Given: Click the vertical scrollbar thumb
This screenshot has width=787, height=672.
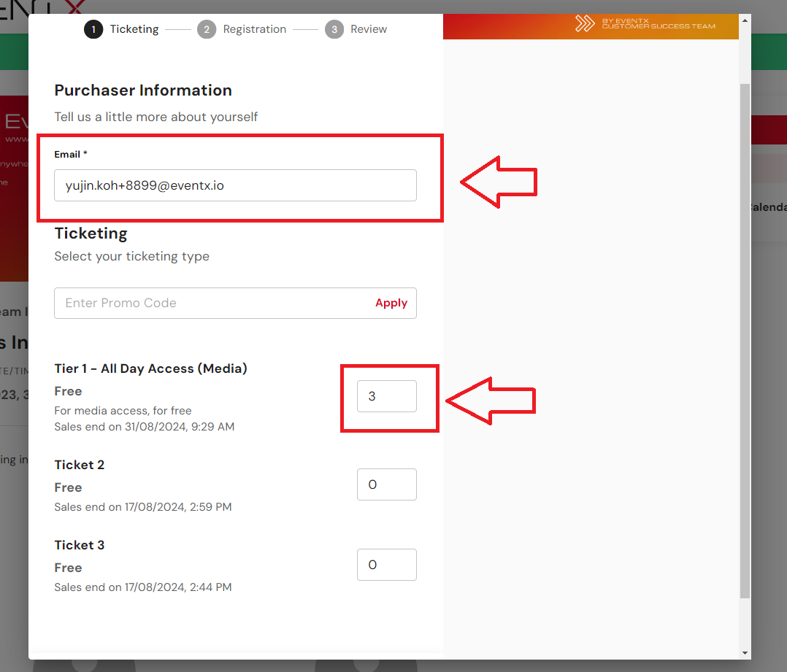Looking at the screenshot, I should click(745, 341).
